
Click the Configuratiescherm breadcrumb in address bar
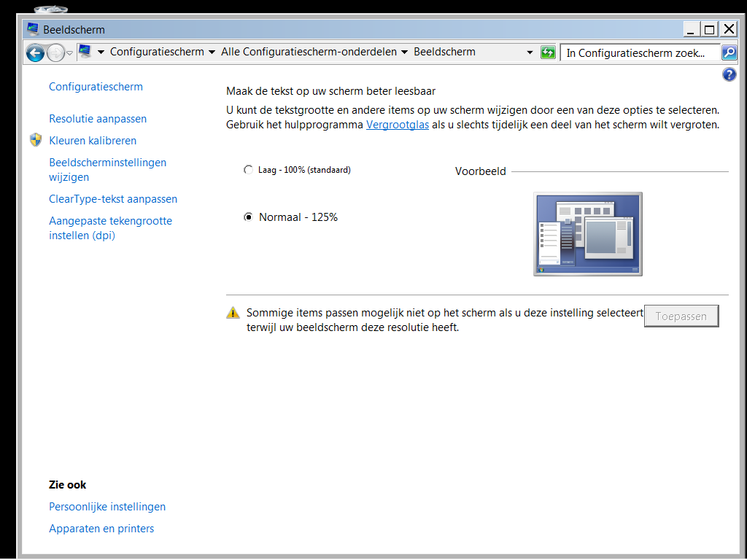point(157,52)
